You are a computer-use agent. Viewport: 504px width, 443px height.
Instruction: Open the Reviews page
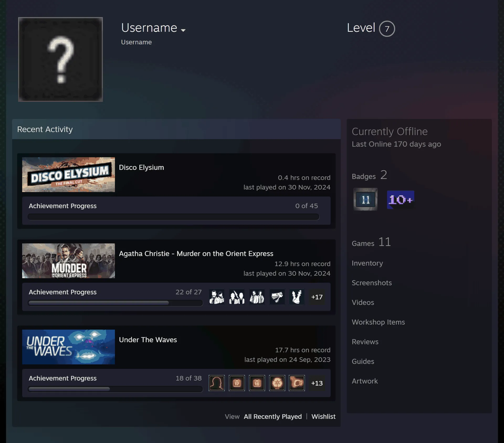tap(365, 342)
